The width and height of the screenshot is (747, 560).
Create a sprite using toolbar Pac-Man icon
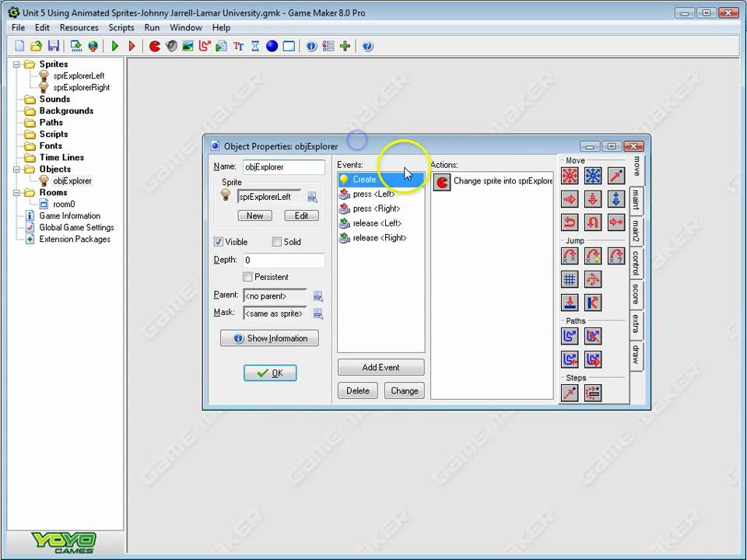tap(154, 46)
